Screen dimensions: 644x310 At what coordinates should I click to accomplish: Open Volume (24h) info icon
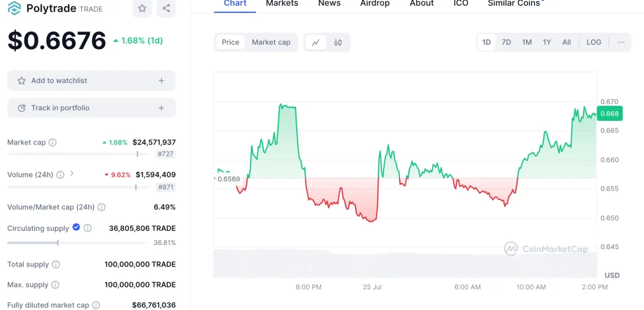tap(60, 175)
